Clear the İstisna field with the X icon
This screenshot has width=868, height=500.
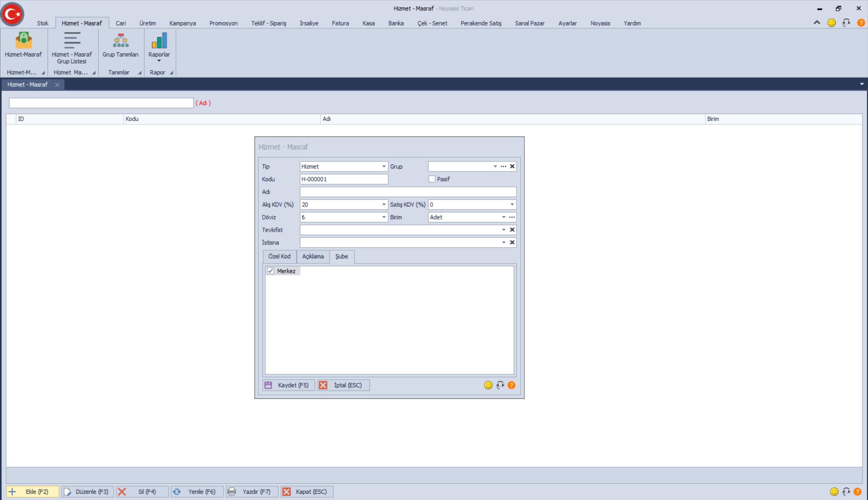tap(512, 242)
